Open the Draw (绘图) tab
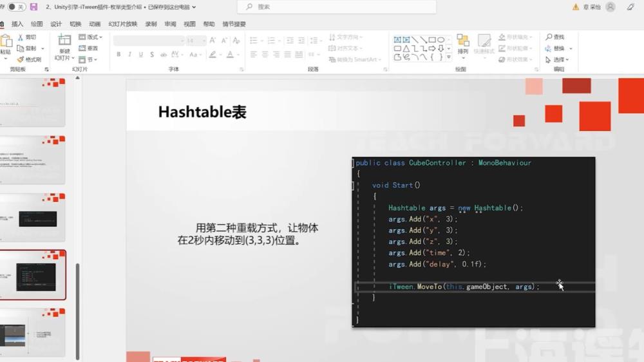This screenshot has height=362, width=644. [x=37, y=24]
